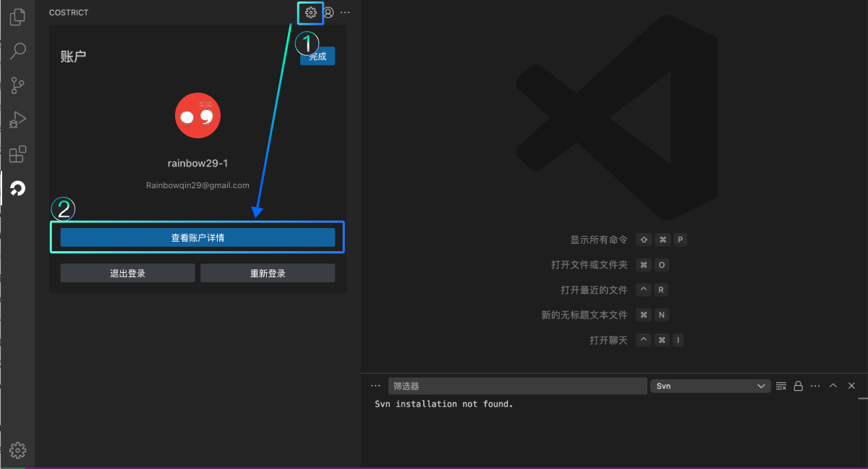Open the COSTRICT more actions menu

(x=345, y=12)
